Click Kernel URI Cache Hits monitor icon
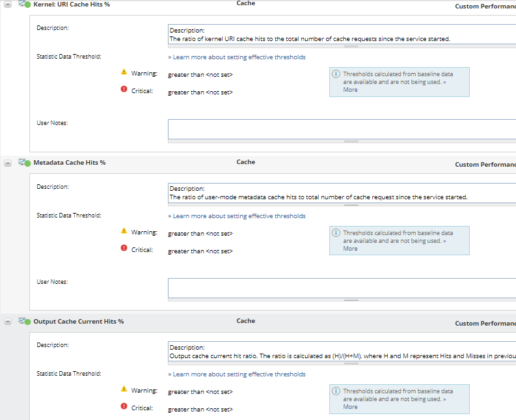Screen dimensions: 516x420 tap(24, 4)
